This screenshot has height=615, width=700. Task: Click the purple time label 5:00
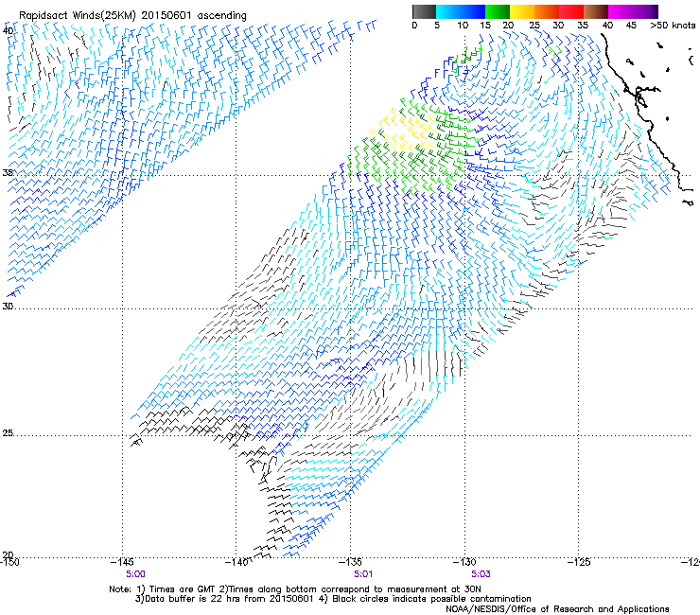135,574
